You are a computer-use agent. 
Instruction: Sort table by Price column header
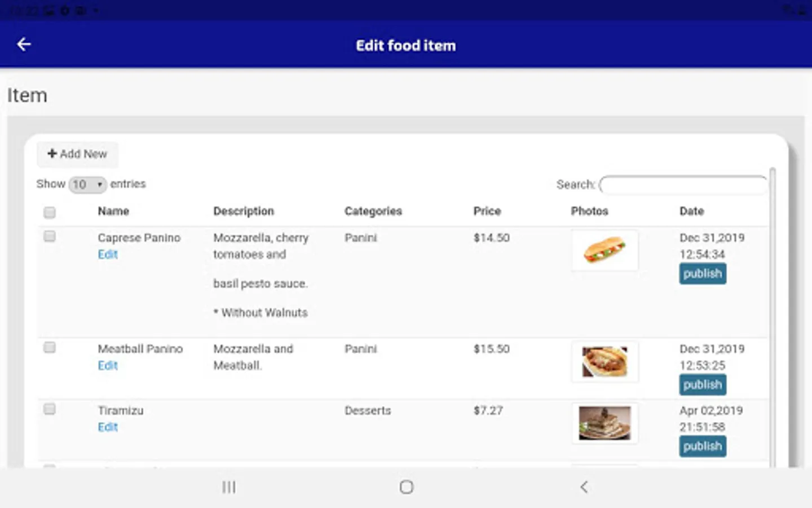coord(487,211)
